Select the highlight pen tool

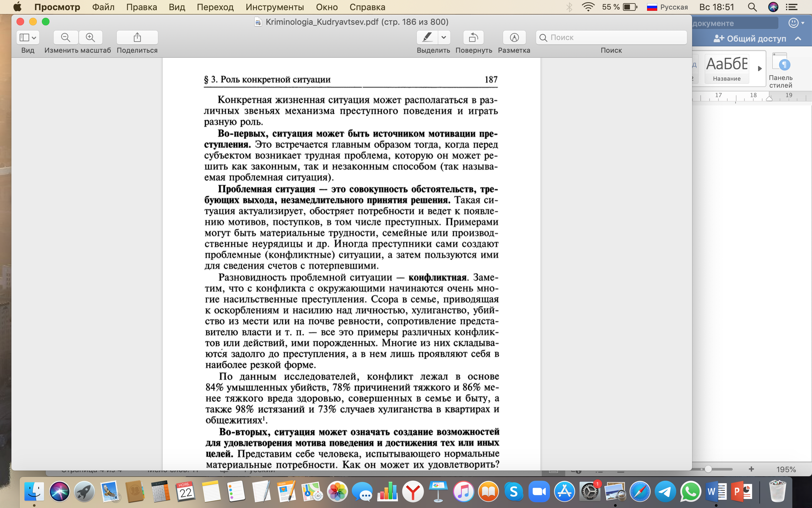[427, 37]
